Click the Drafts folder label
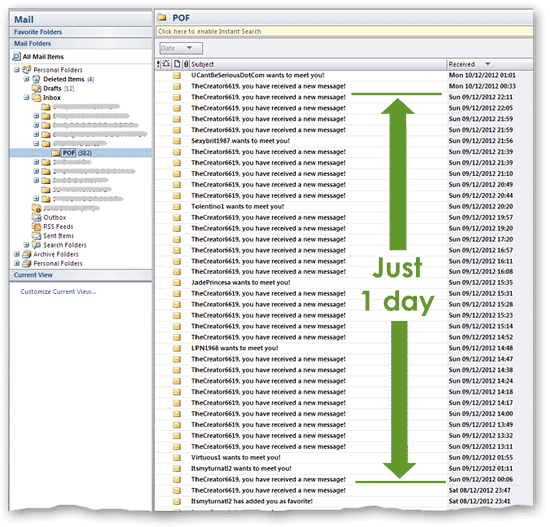Viewport: 550px width, 527px height. click(52, 88)
